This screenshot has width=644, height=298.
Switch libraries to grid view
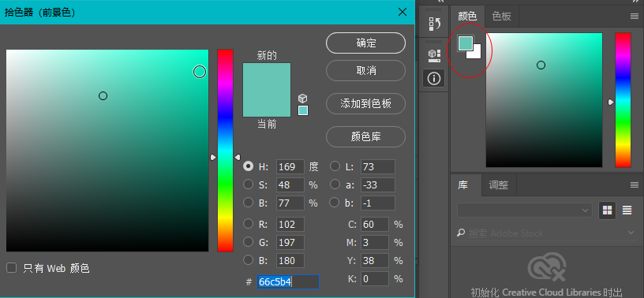607,210
